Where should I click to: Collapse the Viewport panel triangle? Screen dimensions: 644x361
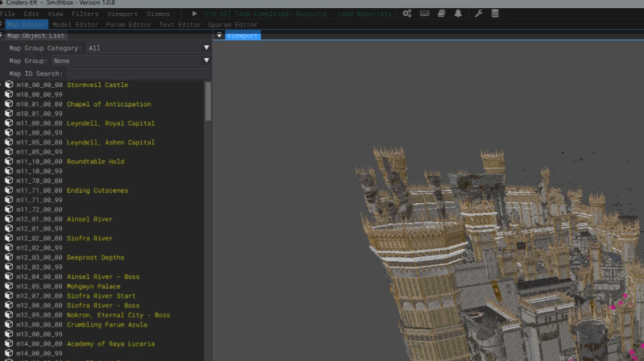pyautogui.click(x=220, y=35)
